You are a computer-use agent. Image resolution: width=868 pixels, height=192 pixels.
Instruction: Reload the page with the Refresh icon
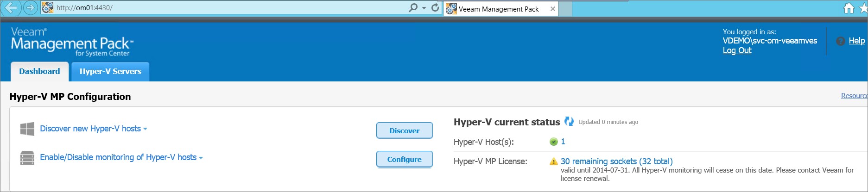435,7
